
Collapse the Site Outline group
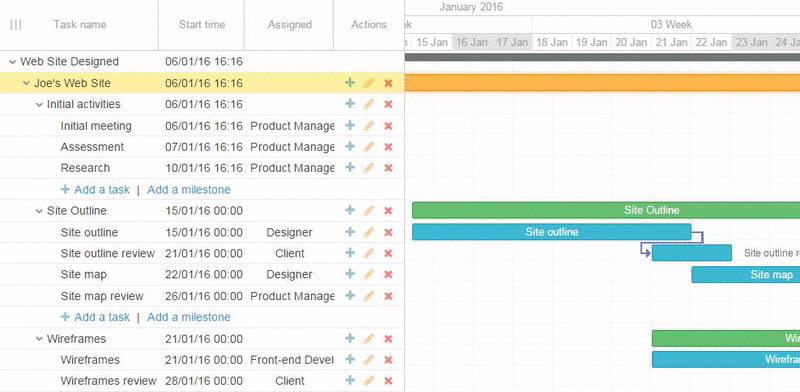pos(39,211)
